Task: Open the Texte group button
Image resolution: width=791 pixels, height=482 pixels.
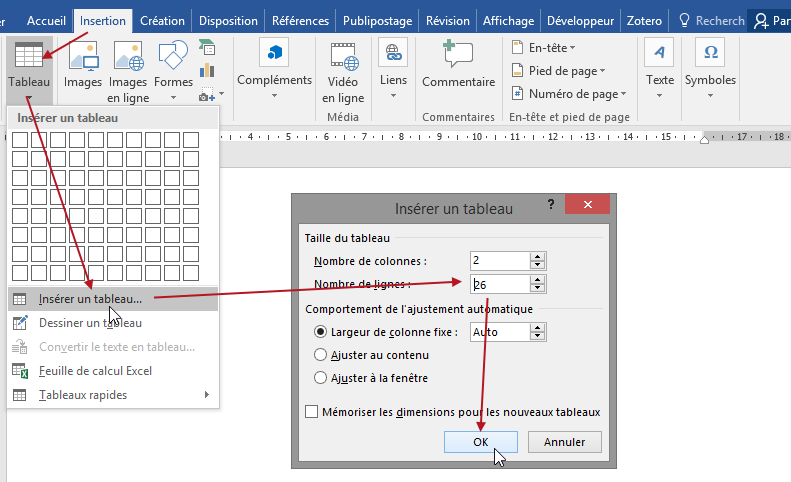Action: pos(659,69)
